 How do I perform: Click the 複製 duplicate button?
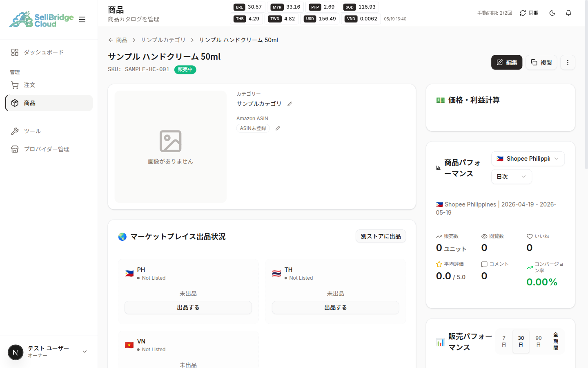pyautogui.click(x=541, y=63)
